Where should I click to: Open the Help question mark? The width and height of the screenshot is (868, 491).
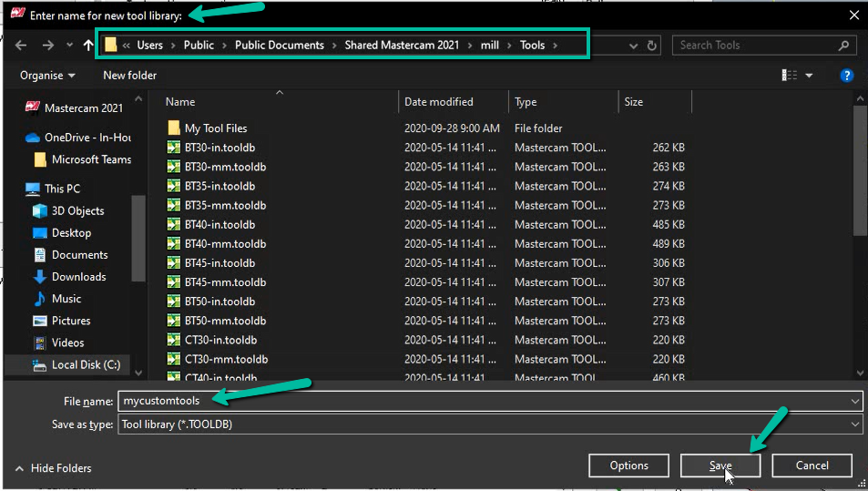click(846, 76)
